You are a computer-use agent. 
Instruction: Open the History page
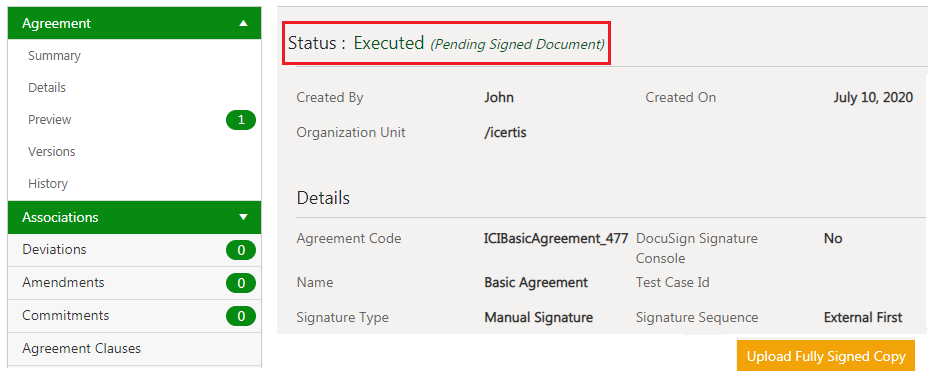pyautogui.click(x=48, y=183)
